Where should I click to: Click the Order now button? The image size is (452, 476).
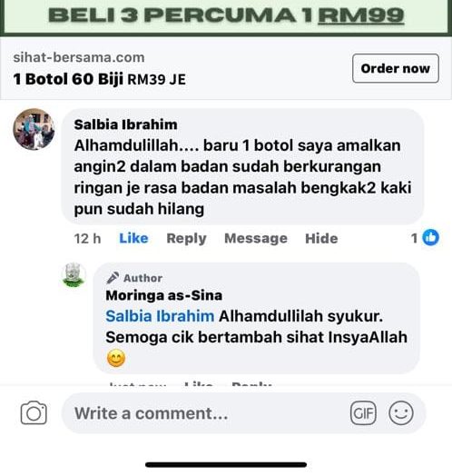[x=396, y=68]
